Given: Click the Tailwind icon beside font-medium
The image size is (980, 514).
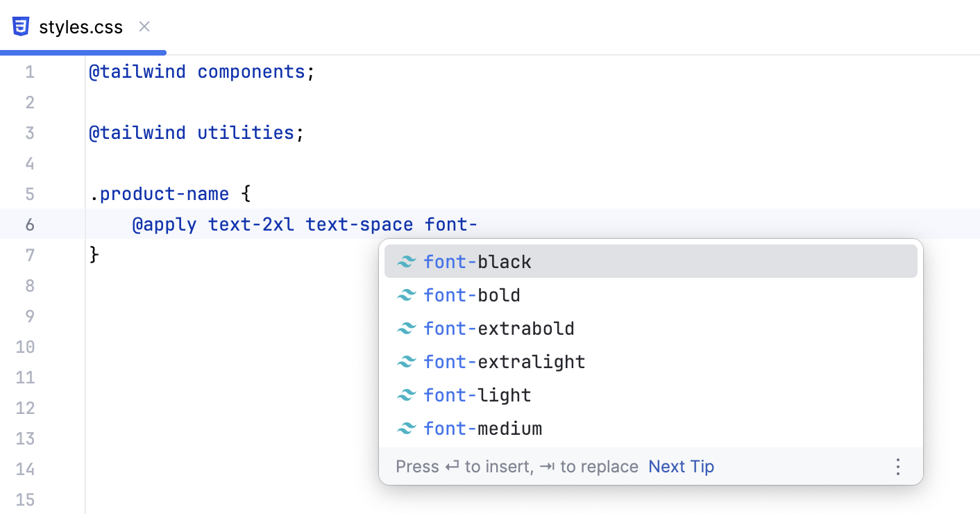Looking at the screenshot, I should pyautogui.click(x=406, y=429).
